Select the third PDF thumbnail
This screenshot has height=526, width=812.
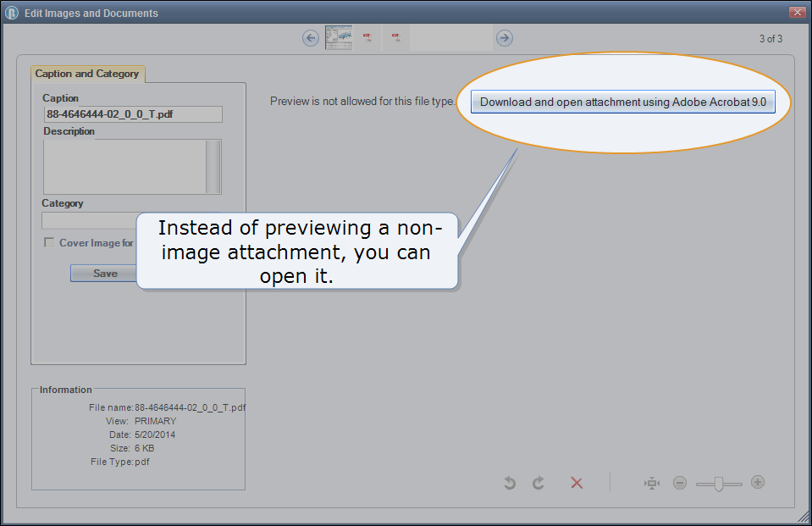396,37
